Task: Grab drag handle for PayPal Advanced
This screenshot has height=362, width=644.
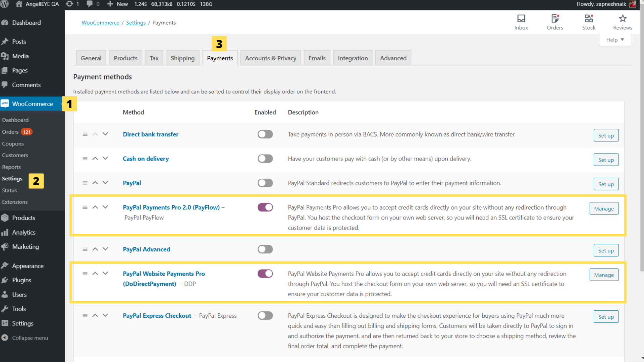Action: click(85, 249)
